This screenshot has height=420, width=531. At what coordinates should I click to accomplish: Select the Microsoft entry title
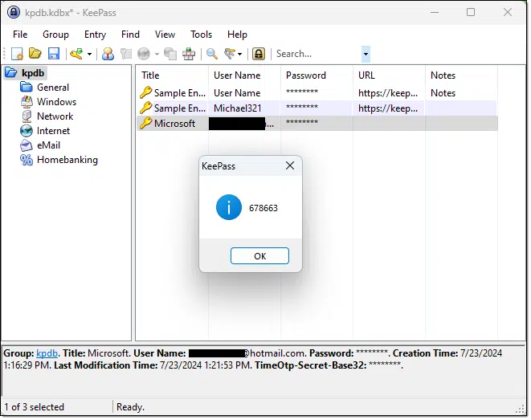click(x=175, y=124)
